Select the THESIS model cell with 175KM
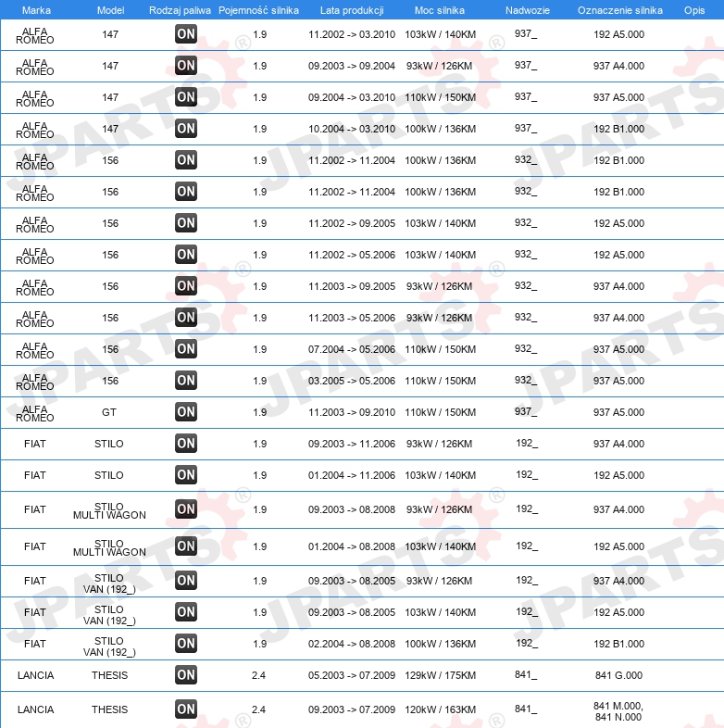 [109, 675]
